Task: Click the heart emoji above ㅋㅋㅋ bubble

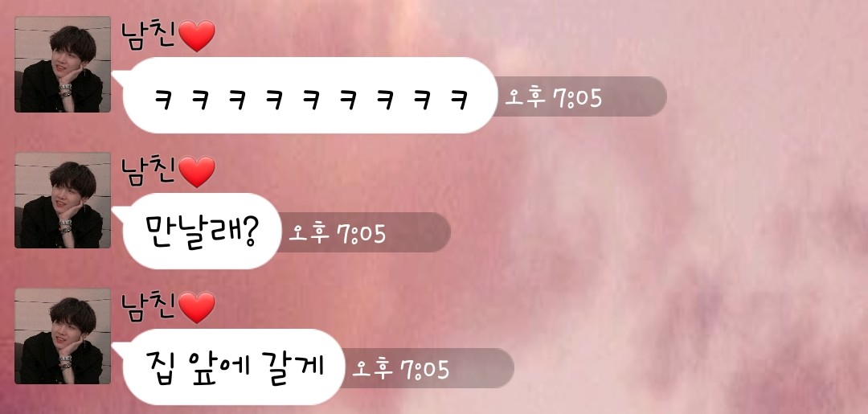Action: (x=197, y=36)
